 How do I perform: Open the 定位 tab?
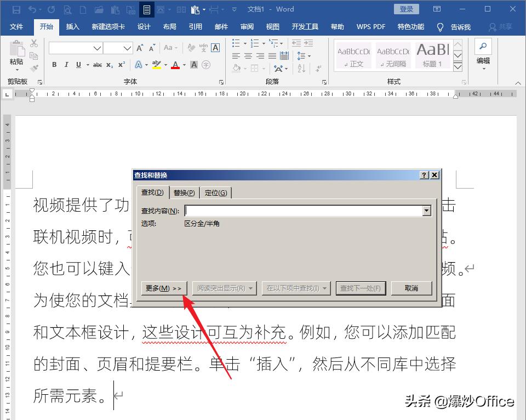[x=216, y=192]
